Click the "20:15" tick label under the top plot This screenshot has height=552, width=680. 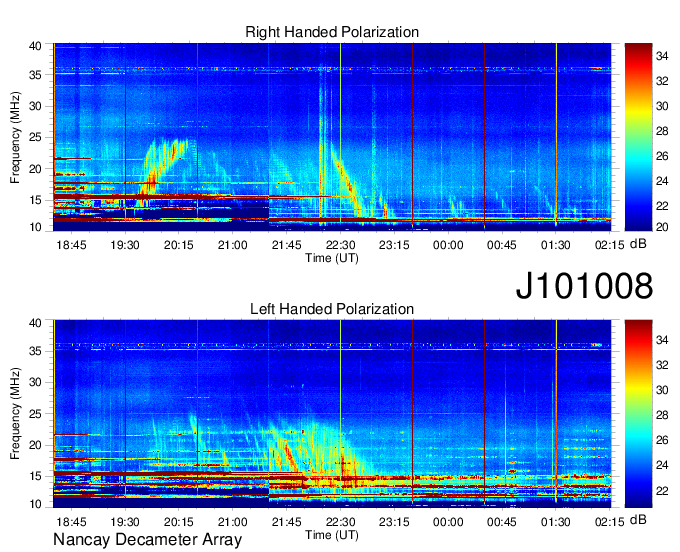pos(179,245)
